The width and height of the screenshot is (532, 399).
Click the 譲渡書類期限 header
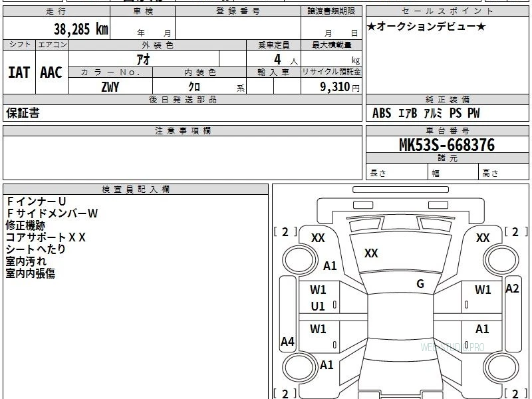(x=331, y=11)
